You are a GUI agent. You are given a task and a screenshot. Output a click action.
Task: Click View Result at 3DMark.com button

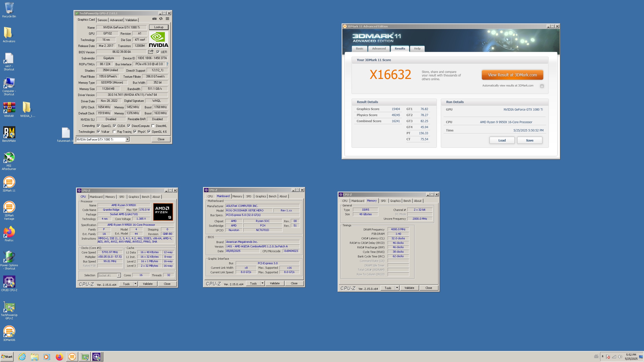512,75
